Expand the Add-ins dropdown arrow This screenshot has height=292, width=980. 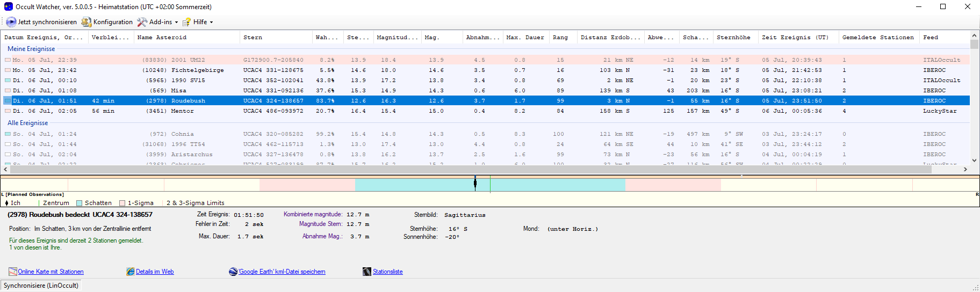[x=176, y=23]
